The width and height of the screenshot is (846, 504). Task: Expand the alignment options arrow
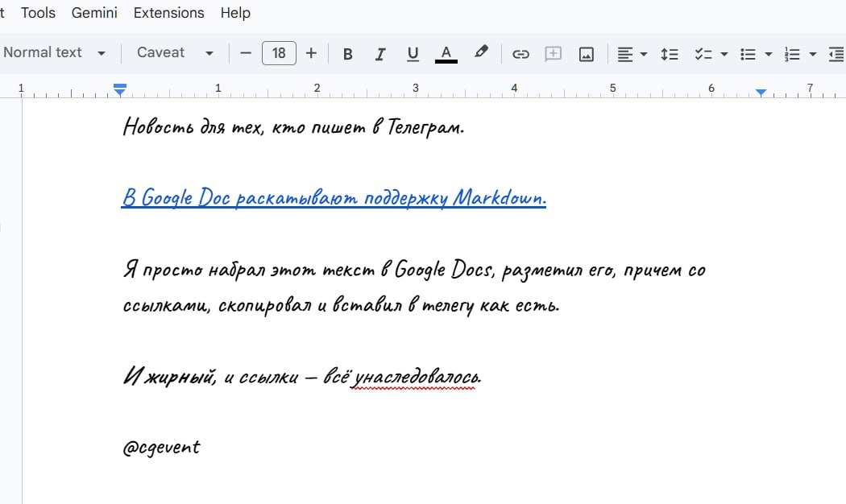(x=644, y=55)
